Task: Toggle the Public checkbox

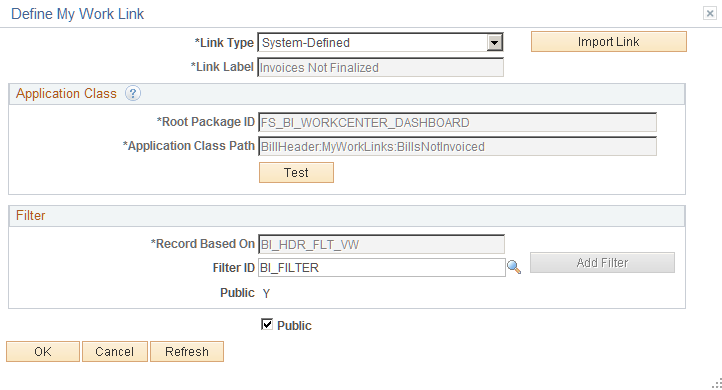Action: tap(267, 324)
